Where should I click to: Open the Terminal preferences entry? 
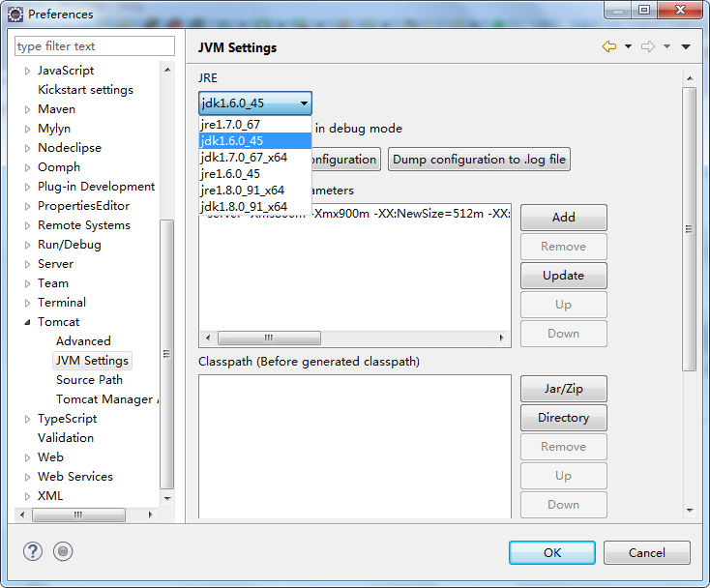(62, 303)
